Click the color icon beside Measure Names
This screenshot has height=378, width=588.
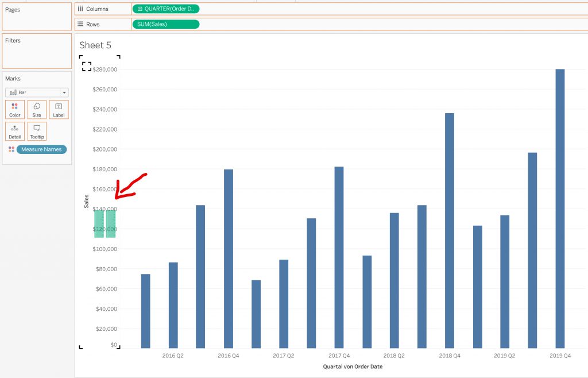pyautogui.click(x=11, y=149)
